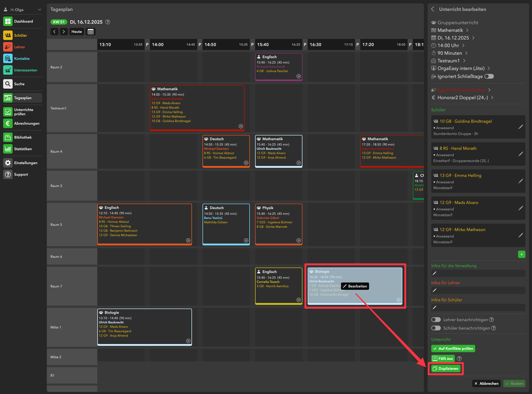Enable Schüler benachrichtigen toggle
The width and height of the screenshot is (532, 394).
(x=436, y=328)
